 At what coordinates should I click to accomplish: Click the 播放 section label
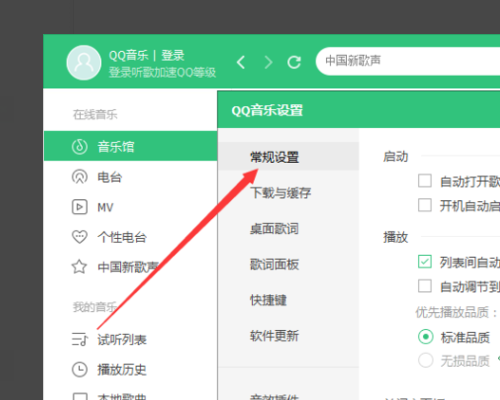point(395,237)
